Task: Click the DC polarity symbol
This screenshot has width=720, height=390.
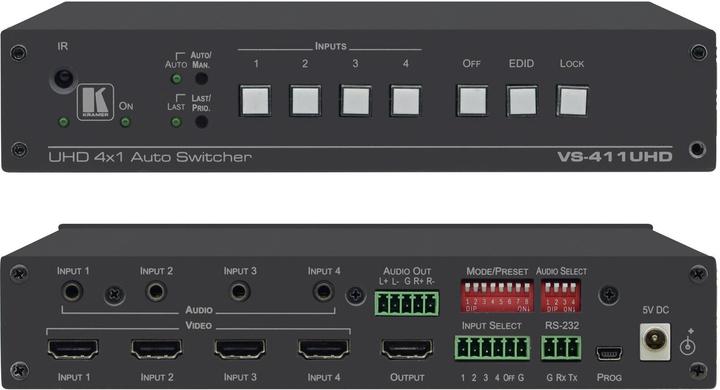Action: click(x=688, y=342)
